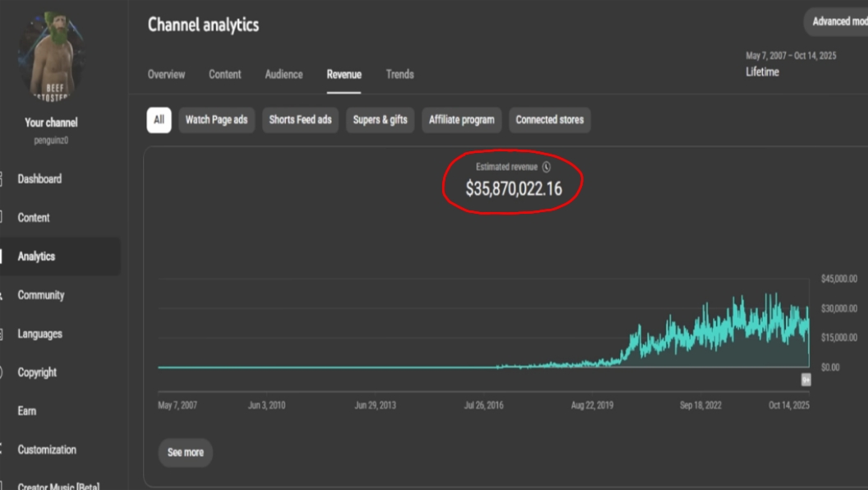
Task: Open Languages in the sidebar
Action: click(x=39, y=334)
